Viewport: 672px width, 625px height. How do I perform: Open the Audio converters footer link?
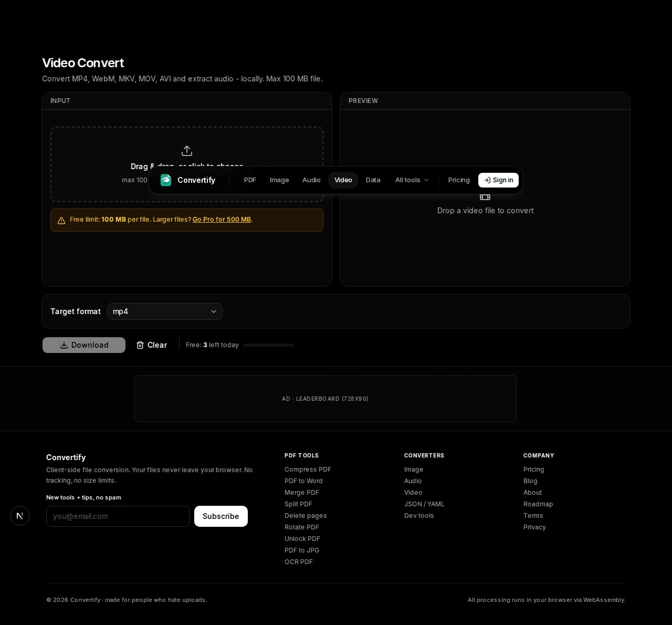[x=413, y=481]
